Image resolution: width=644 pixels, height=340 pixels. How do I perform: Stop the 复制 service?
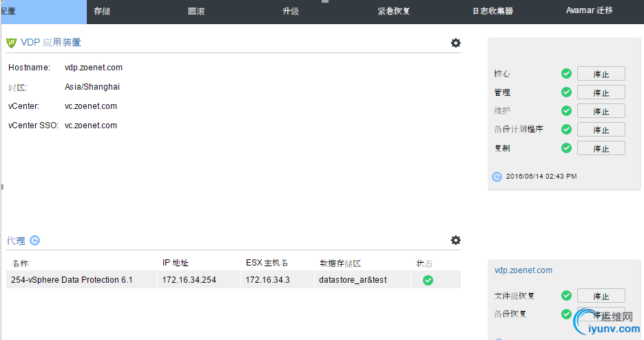tap(601, 148)
